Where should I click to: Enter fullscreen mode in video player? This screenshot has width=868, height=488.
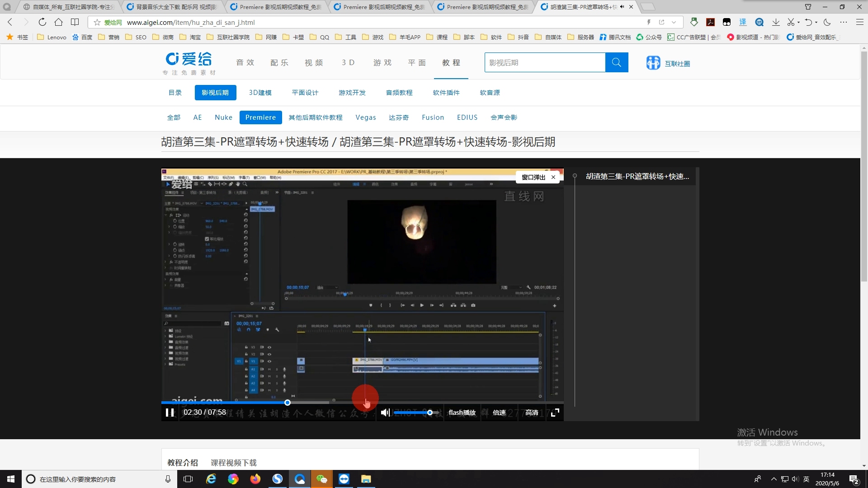coord(555,413)
